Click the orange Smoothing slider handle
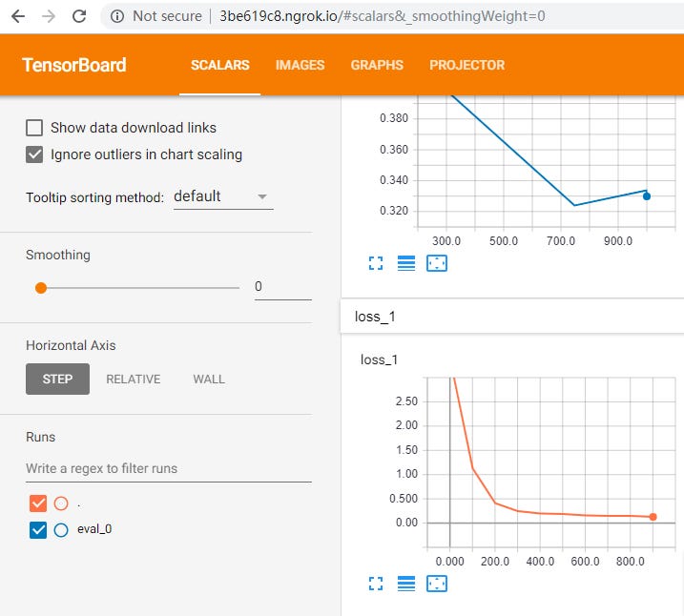This screenshot has width=684, height=616. point(40,287)
